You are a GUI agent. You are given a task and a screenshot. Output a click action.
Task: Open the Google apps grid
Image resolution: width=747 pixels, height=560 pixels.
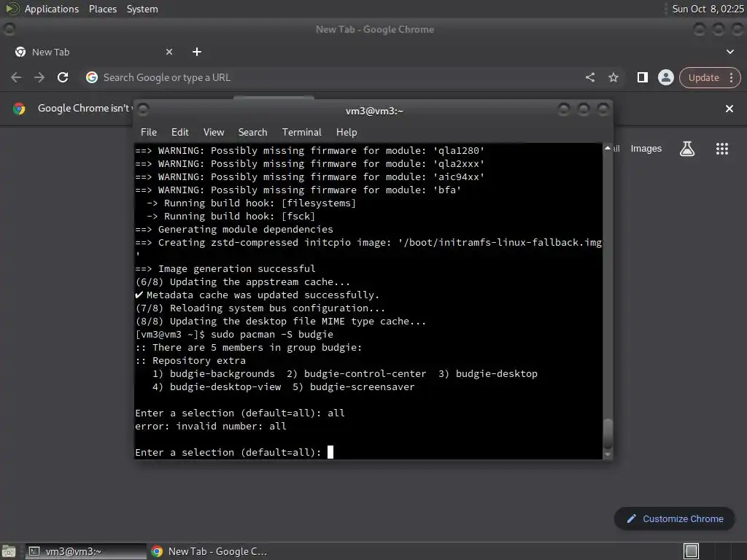pyautogui.click(x=721, y=149)
